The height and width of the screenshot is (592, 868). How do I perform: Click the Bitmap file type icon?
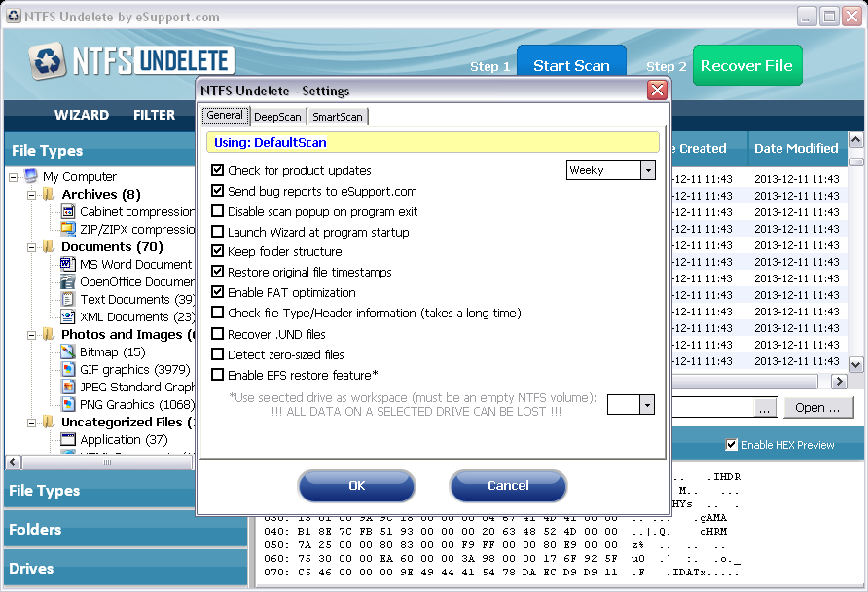[68, 351]
